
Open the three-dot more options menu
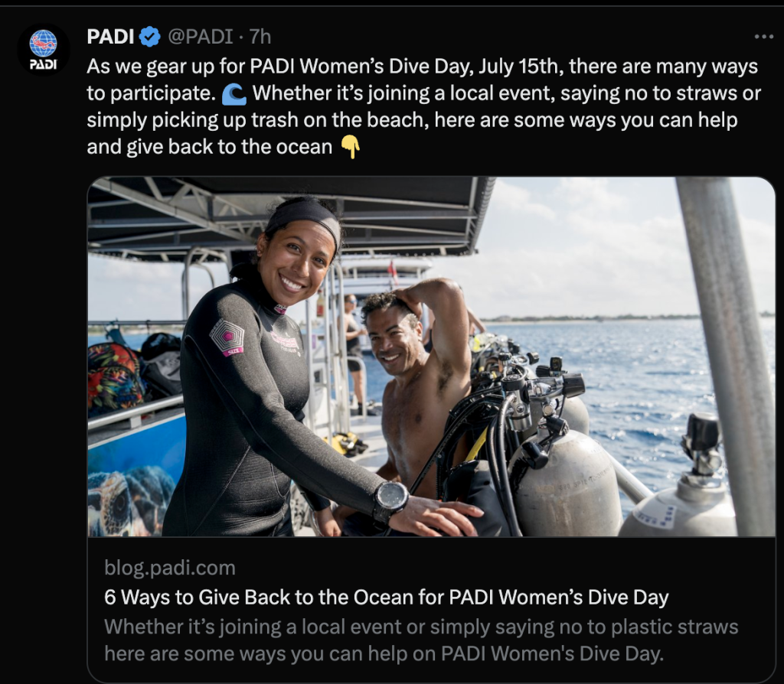[x=764, y=37]
